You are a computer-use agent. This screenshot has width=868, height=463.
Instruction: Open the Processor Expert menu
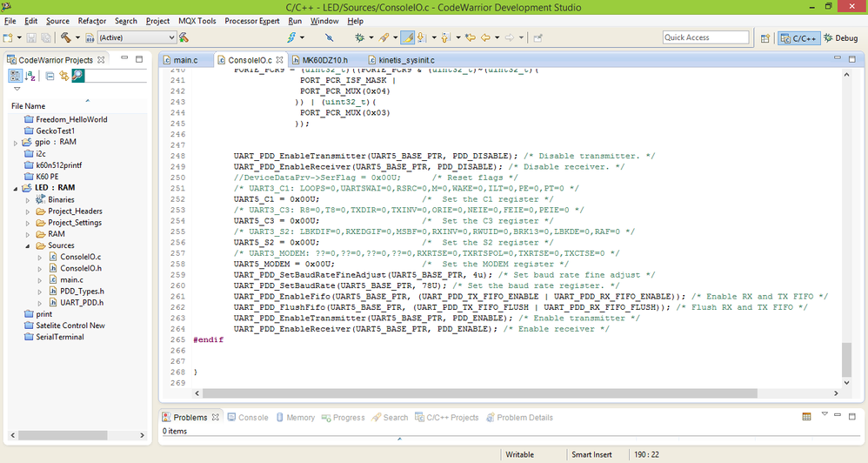click(252, 21)
